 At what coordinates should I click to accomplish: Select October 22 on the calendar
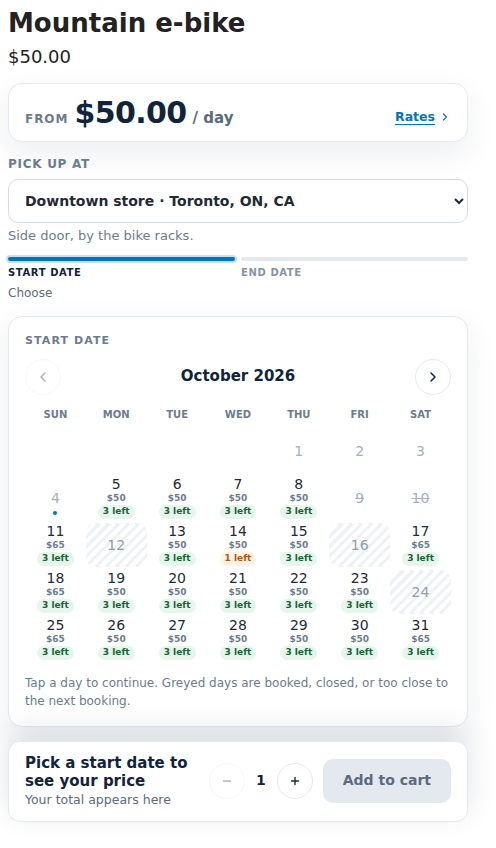point(299,592)
